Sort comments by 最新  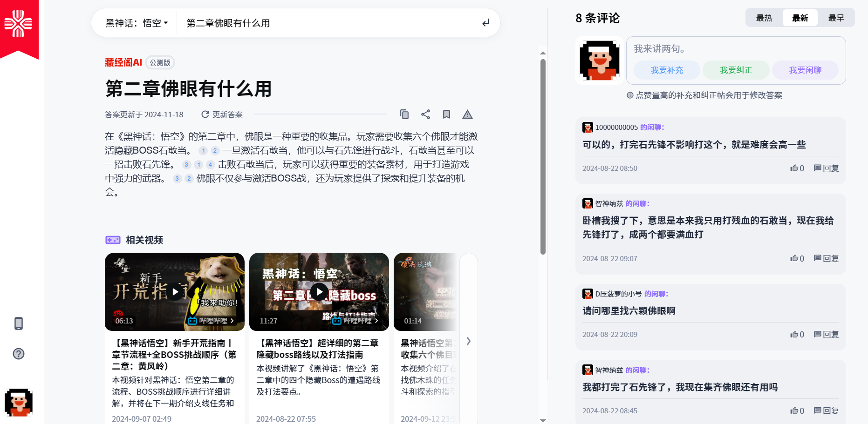click(x=800, y=18)
